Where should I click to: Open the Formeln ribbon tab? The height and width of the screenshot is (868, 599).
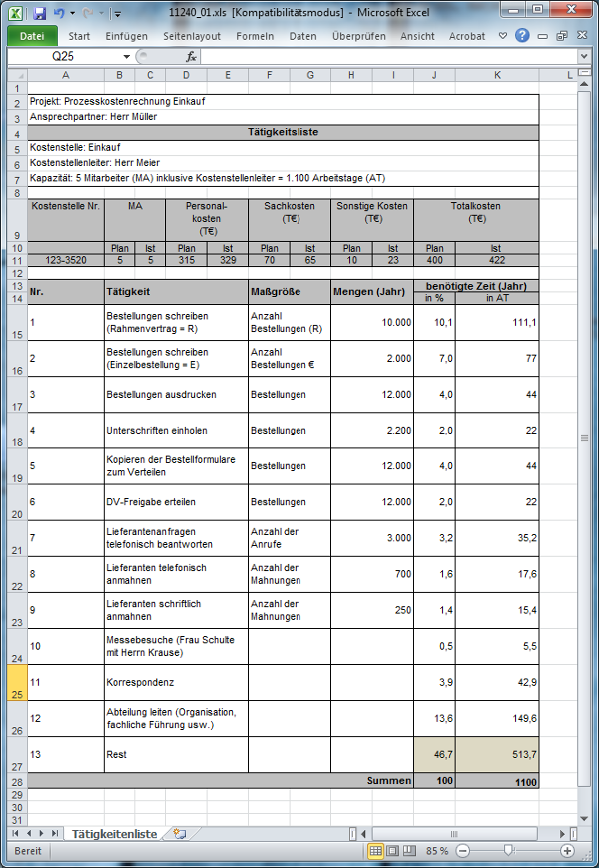(255, 35)
